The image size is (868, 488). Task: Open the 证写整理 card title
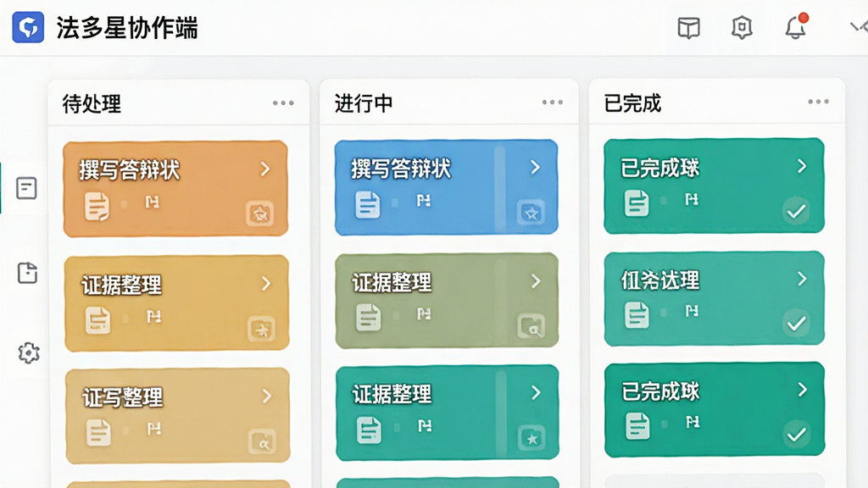pyautogui.click(x=122, y=397)
